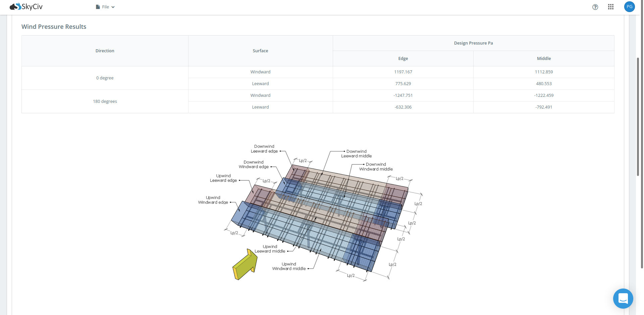Select the 0 degree direction cell

pyautogui.click(x=105, y=78)
